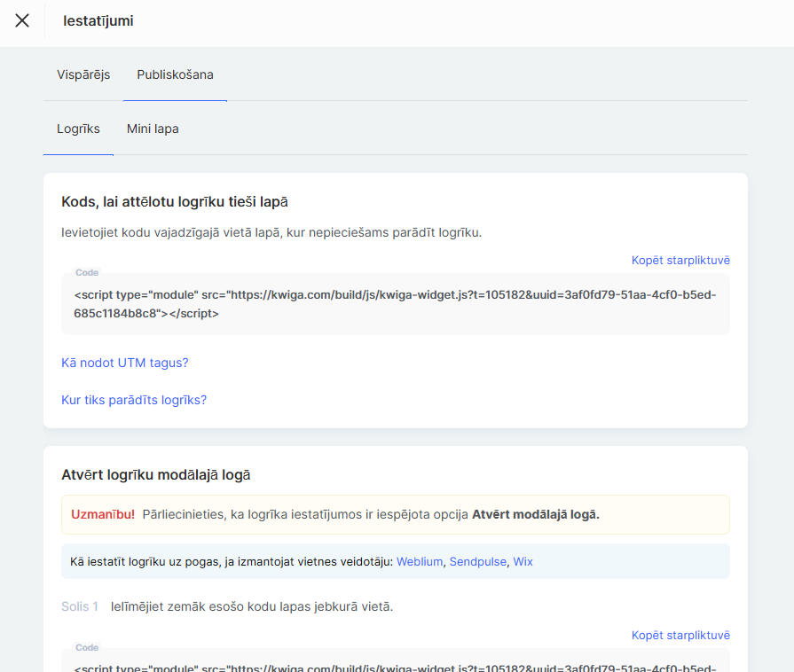Close the Iestatījumi settings panel
The height and width of the screenshot is (672, 794).
[x=22, y=20]
